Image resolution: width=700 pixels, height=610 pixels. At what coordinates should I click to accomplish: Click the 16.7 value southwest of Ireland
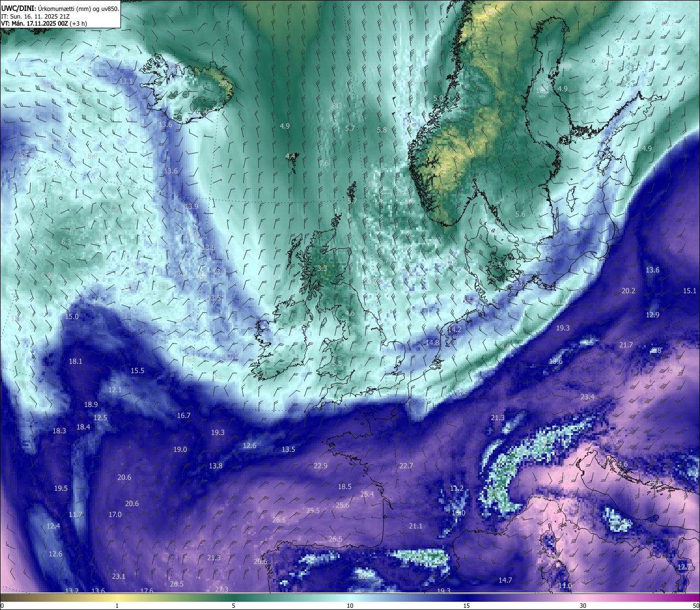tap(184, 415)
